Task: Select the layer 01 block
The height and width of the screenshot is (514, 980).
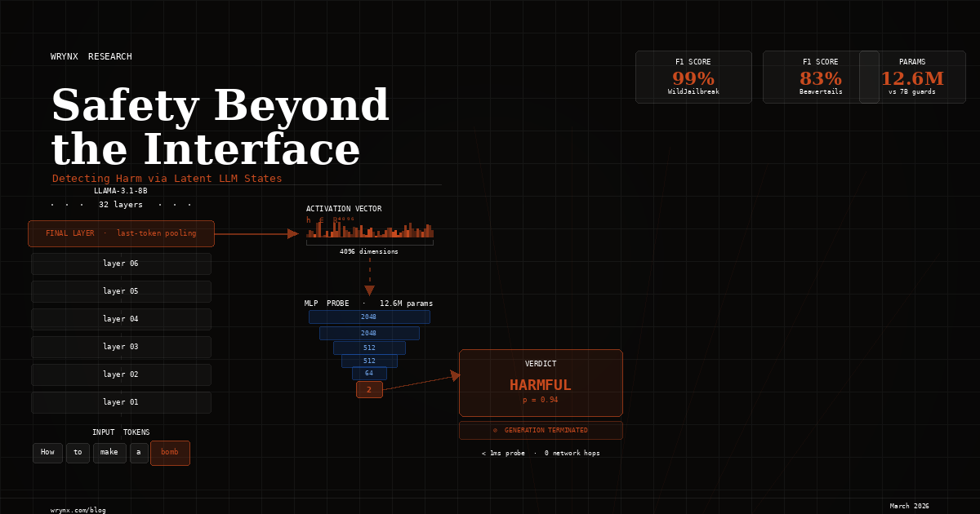Action: coord(121,402)
